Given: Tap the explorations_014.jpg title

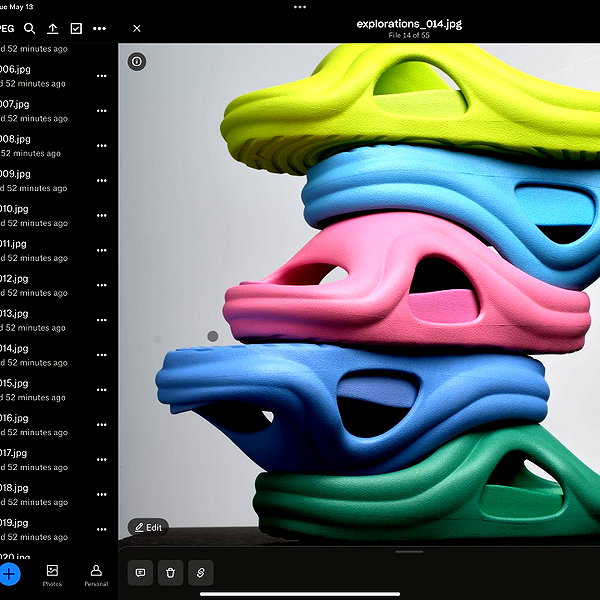Looking at the screenshot, I should 409,24.
